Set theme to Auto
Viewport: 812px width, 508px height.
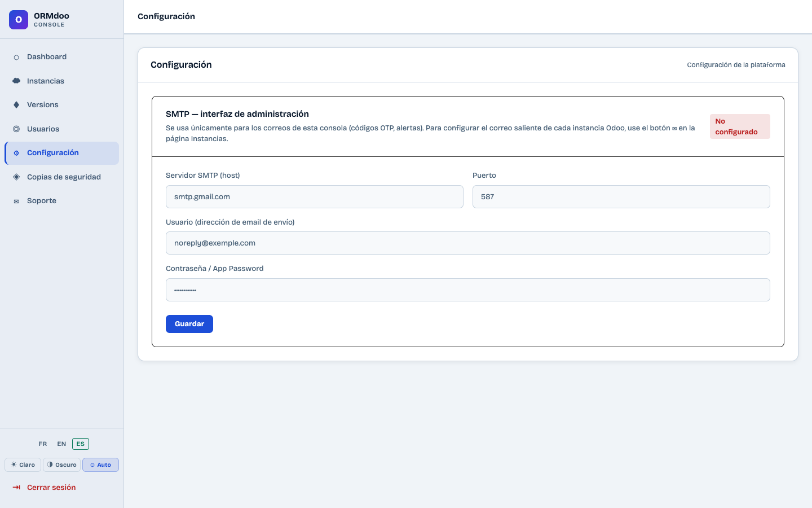(100, 465)
